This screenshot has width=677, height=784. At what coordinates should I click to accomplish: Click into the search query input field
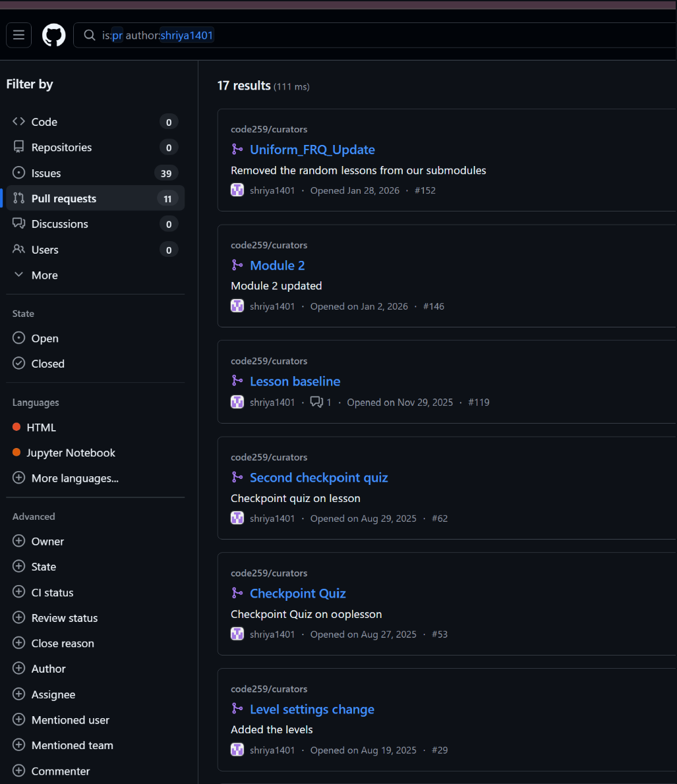coord(396,36)
